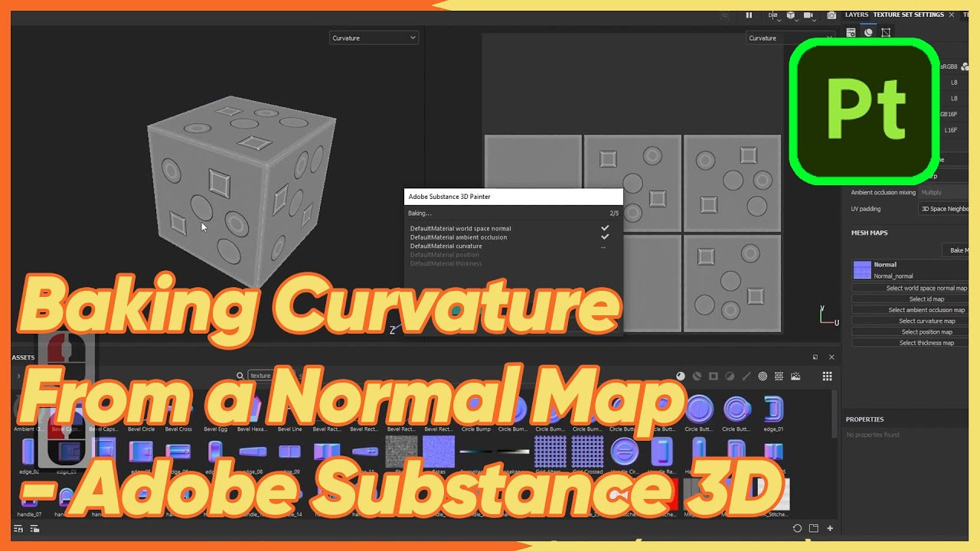Filter assets by filters half-circle icon
Screen dimensions: 980x551
(730, 376)
